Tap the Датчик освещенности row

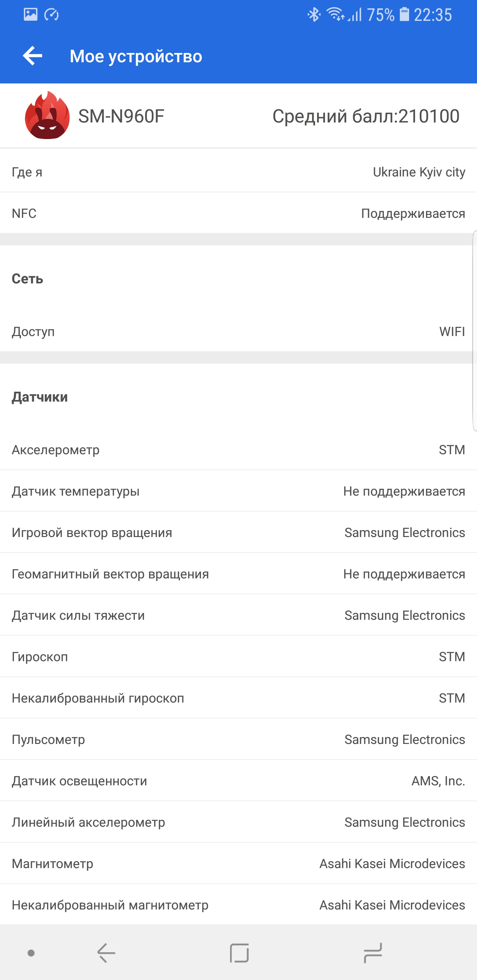click(238, 781)
